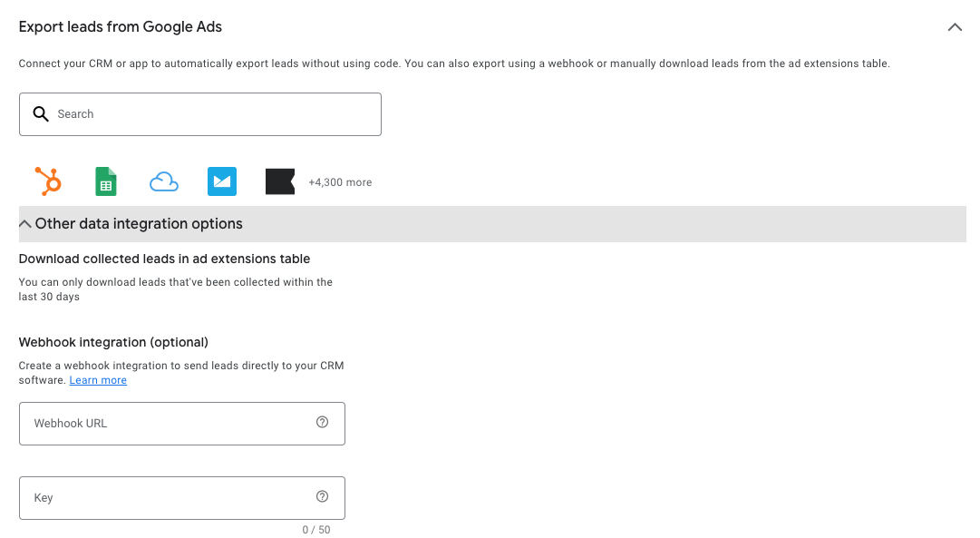Open the Webhook URL help icon
The width and height of the screenshot is (980, 538).
tap(322, 422)
